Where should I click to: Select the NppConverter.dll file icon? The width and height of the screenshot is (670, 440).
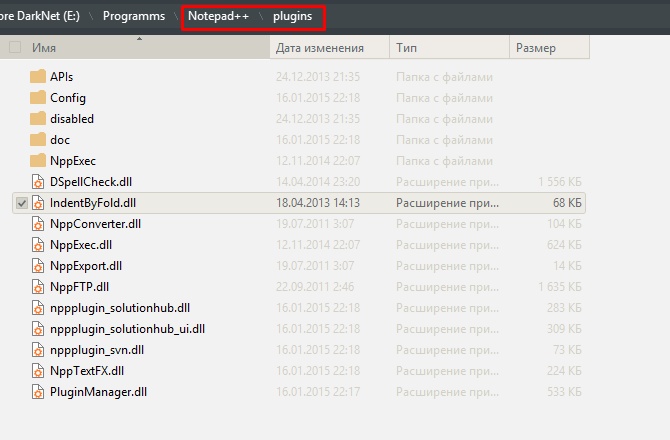(x=38, y=223)
